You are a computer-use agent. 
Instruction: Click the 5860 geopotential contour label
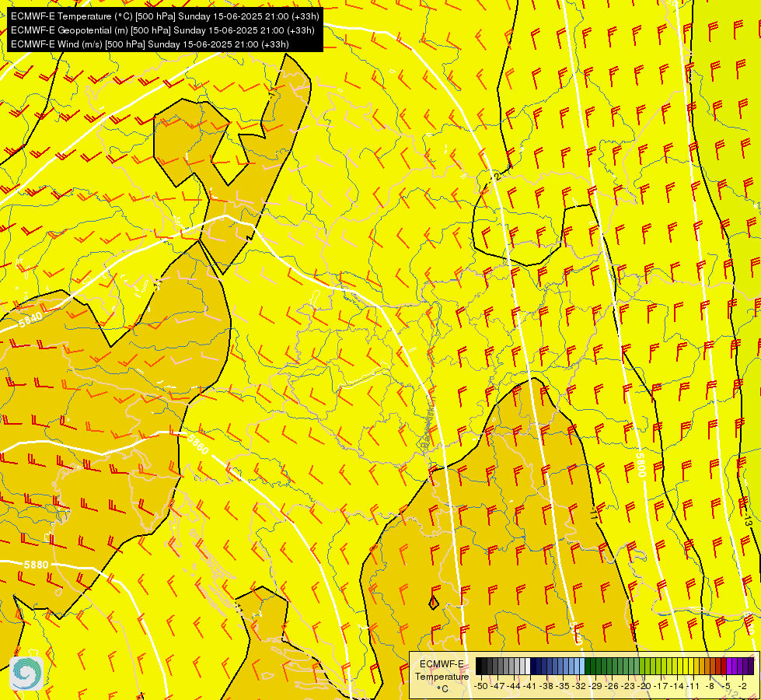[198, 444]
